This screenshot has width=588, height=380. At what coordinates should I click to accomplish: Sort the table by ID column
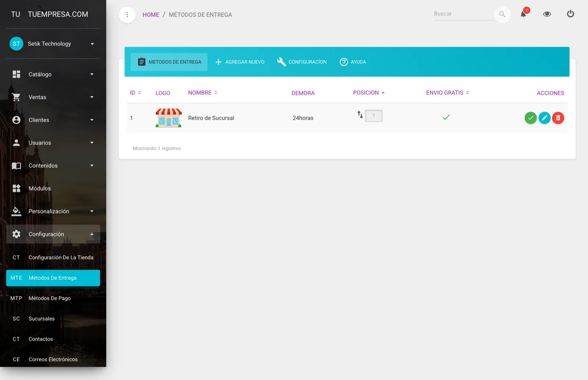click(x=135, y=93)
